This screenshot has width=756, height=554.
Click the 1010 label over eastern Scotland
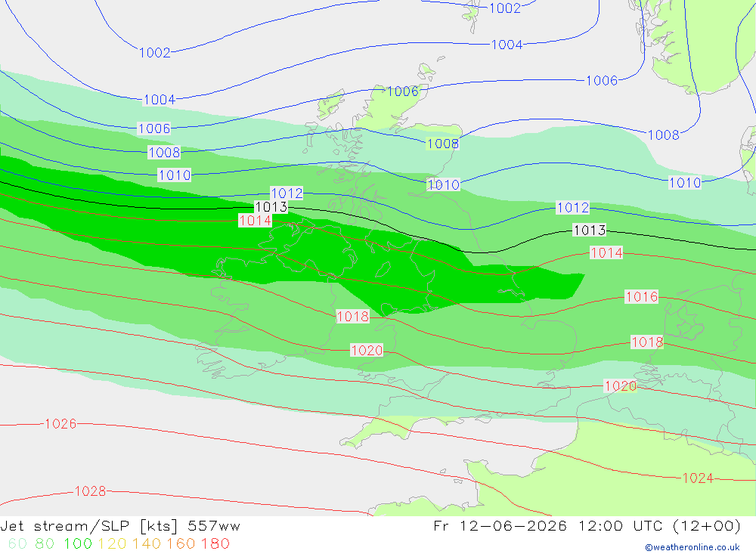coord(444,184)
